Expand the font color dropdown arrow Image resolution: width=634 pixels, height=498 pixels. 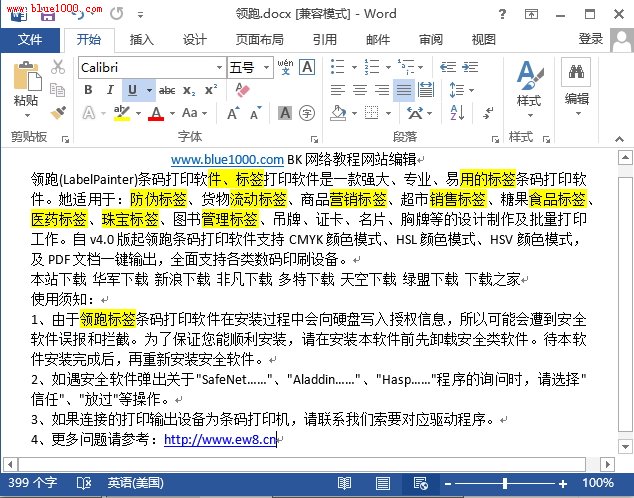[x=171, y=114]
